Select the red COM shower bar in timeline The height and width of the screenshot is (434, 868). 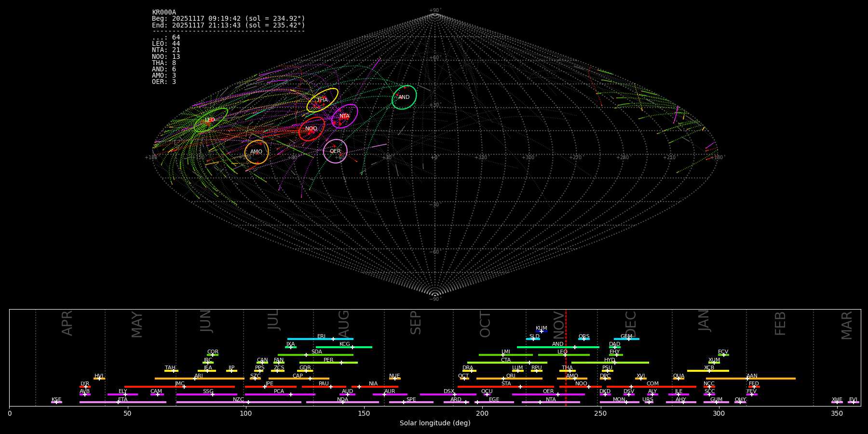[x=652, y=387]
